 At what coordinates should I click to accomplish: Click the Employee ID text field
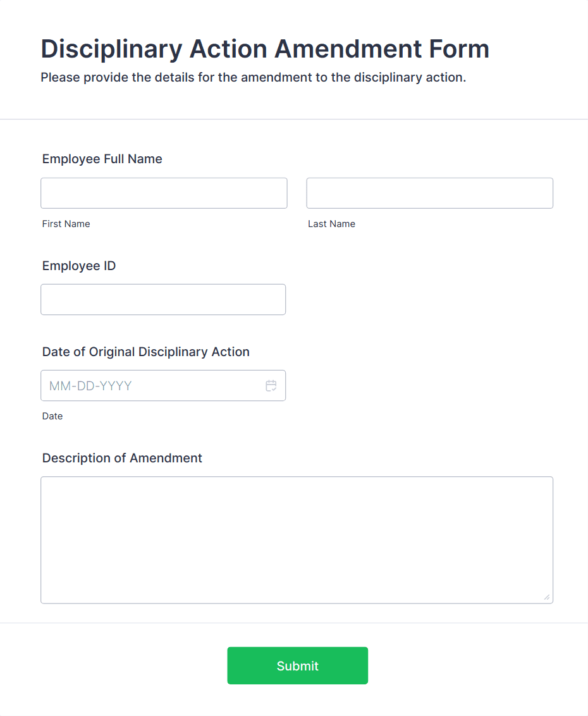click(x=163, y=299)
